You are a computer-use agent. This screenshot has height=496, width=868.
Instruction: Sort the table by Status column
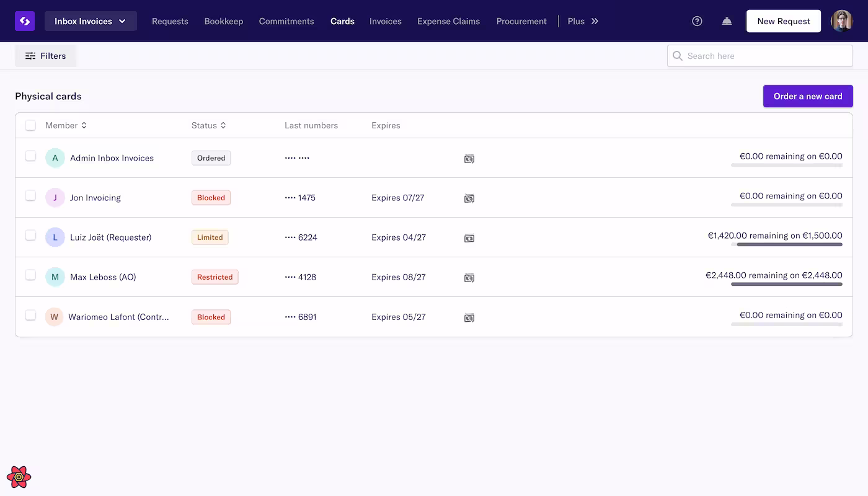coord(209,125)
